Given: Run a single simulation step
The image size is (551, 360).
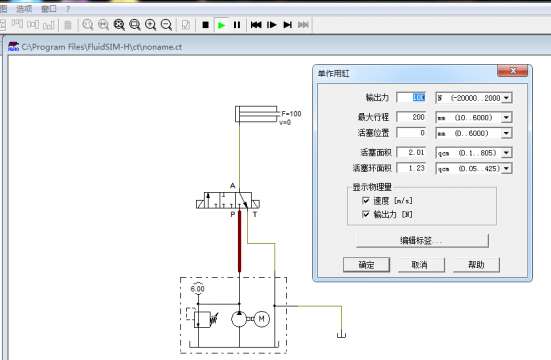Looking at the screenshot, I should [x=272, y=25].
